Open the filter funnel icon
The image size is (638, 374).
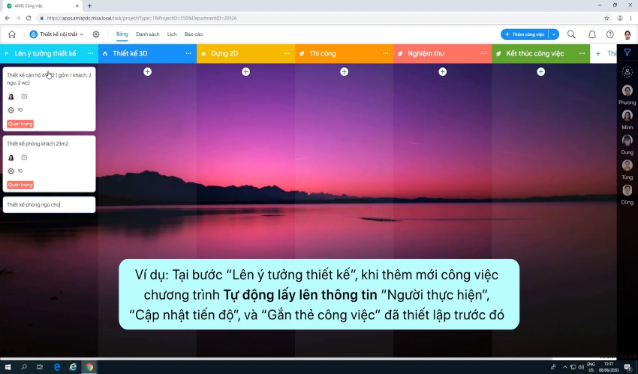(627, 53)
